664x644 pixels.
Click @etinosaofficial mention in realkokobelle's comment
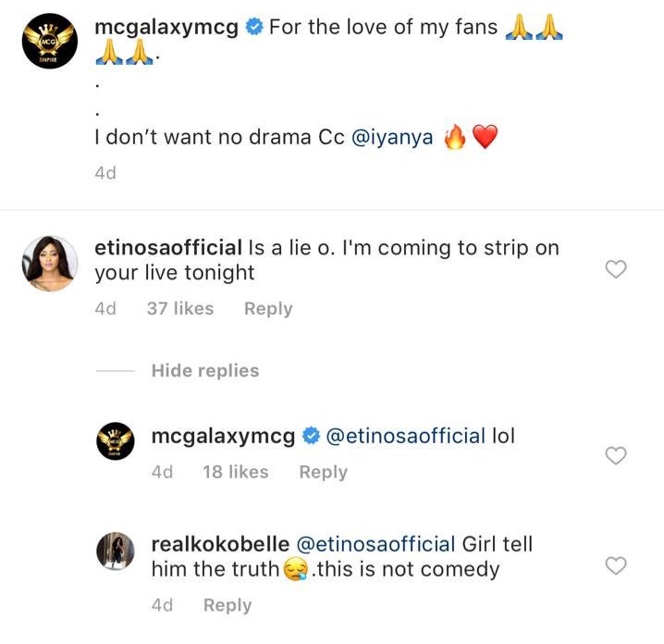375,544
